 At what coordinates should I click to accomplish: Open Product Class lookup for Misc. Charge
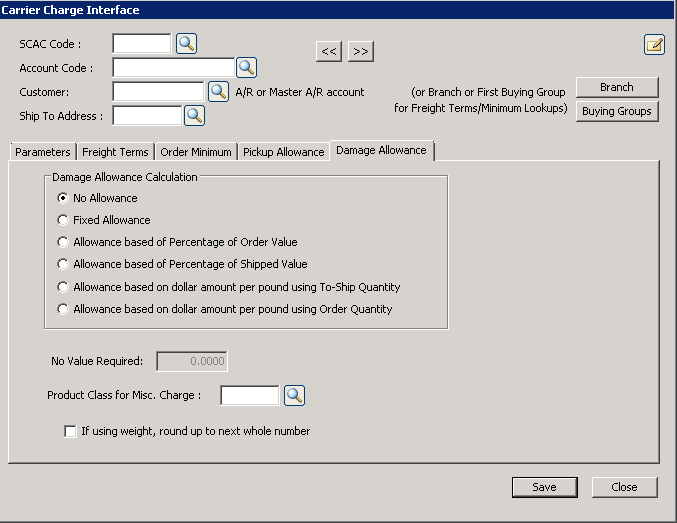click(x=294, y=395)
